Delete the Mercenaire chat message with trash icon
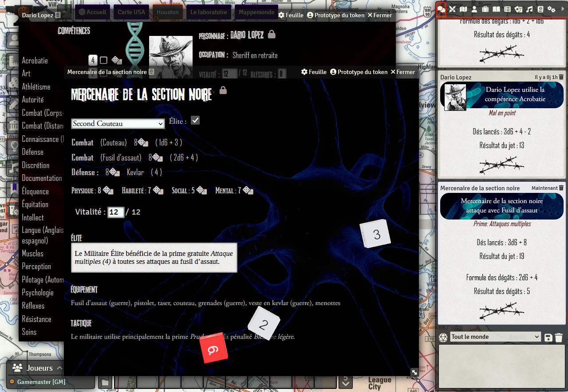Viewport: 568px width, 392px height. pos(561,188)
